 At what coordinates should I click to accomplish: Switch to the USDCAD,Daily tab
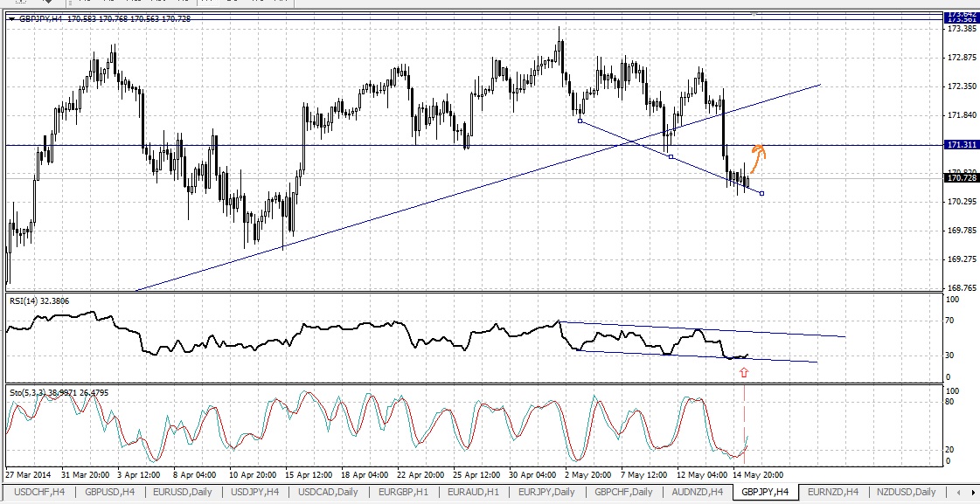pos(328,492)
